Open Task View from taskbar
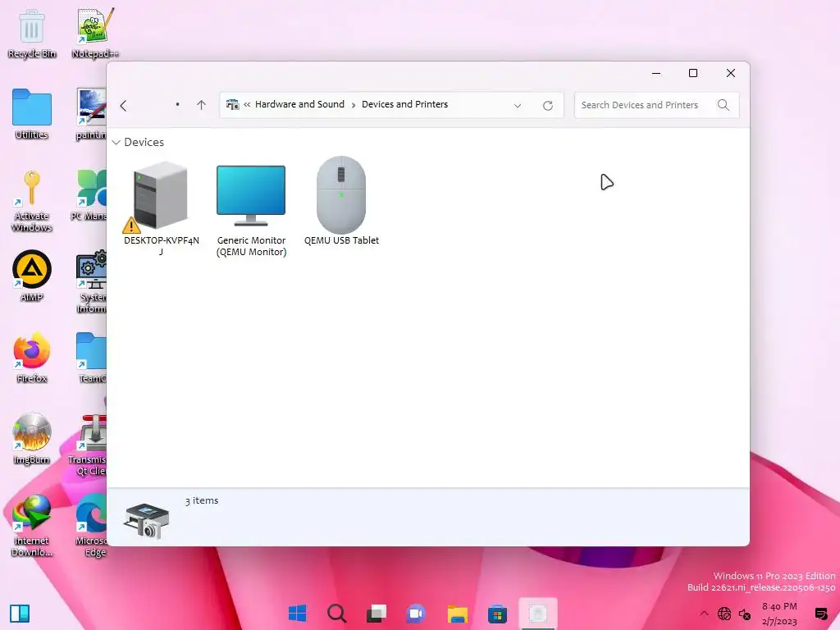Screen dimensions: 840x630 click(x=376, y=614)
